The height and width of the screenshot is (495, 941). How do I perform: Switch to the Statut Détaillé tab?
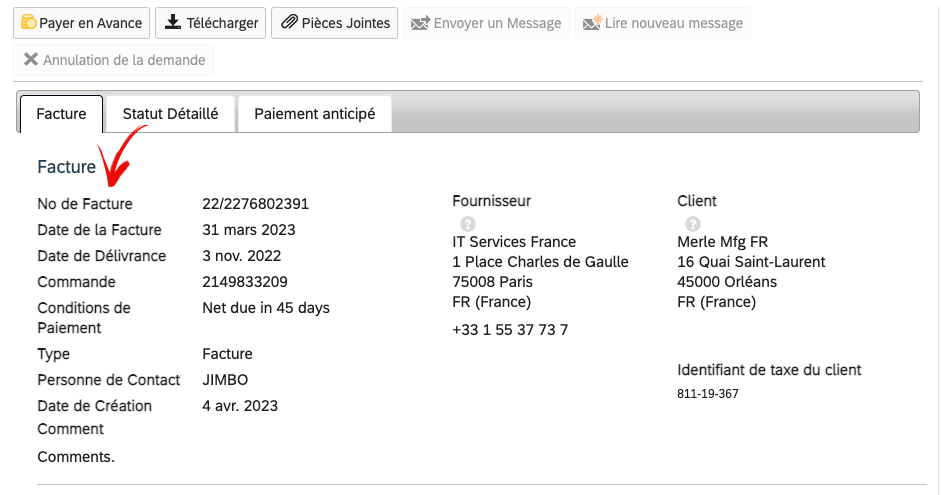pyautogui.click(x=170, y=114)
